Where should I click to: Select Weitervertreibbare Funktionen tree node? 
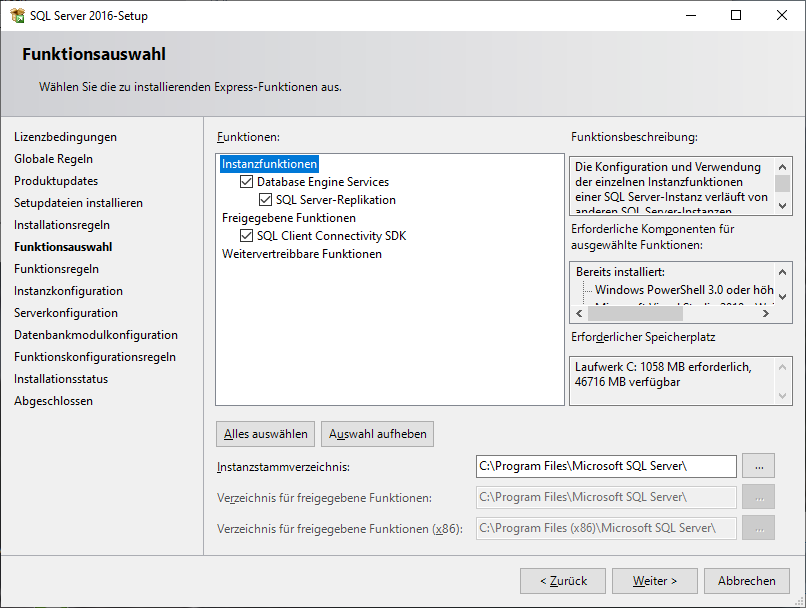coord(301,254)
